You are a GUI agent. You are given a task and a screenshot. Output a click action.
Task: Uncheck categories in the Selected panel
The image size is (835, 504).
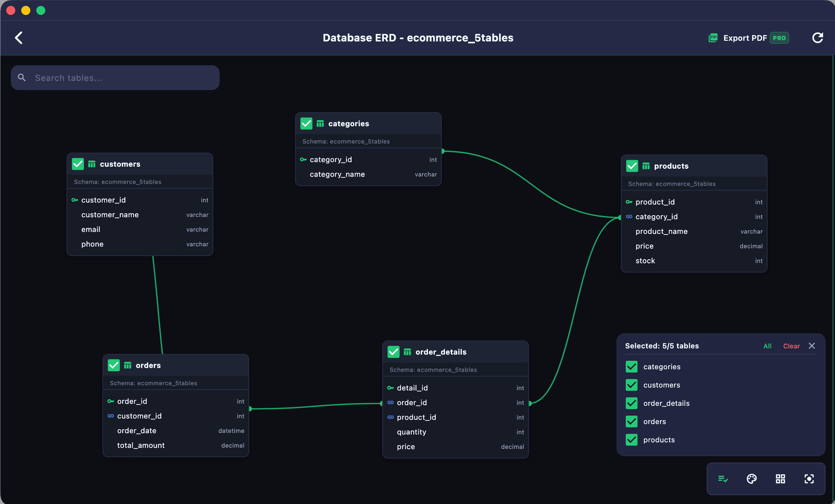click(x=632, y=367)
